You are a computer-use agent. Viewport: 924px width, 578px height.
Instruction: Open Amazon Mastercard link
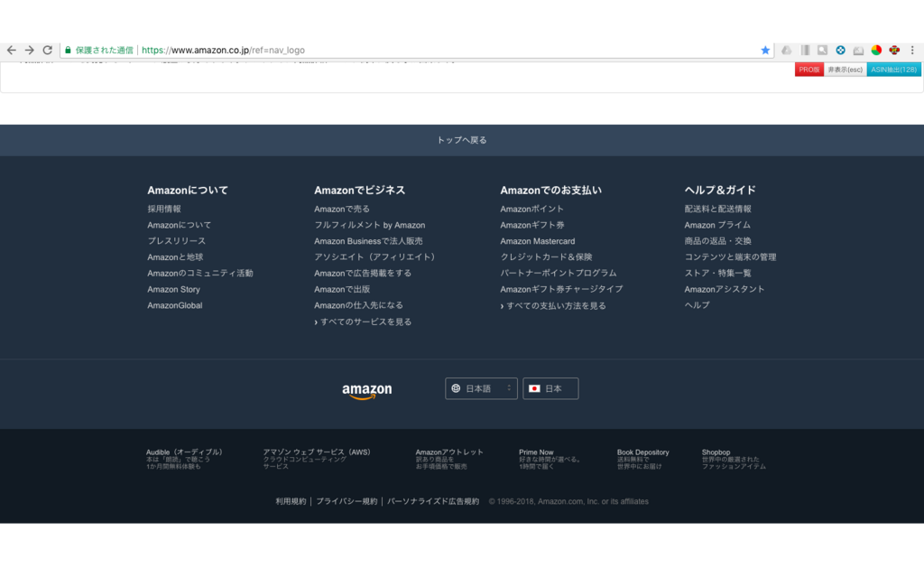[538, 240]
